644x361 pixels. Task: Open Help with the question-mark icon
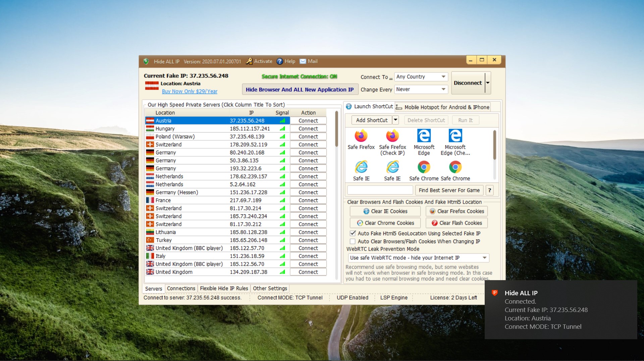click(279, 61)
